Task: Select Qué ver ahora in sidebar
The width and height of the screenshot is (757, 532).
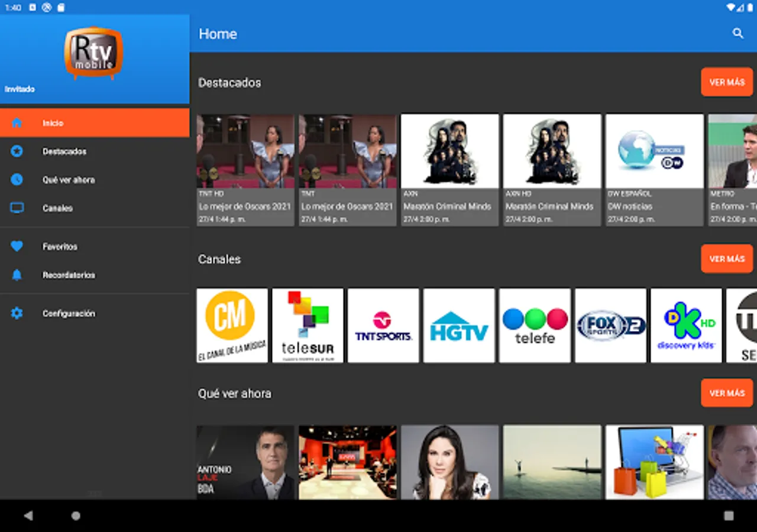Action: (95, 180)
